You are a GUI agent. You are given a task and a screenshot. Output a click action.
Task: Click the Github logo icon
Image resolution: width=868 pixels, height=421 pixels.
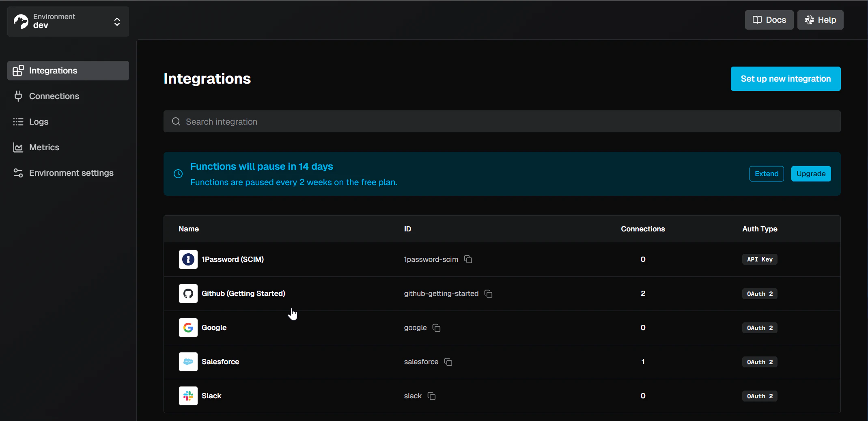click(188, 294)
